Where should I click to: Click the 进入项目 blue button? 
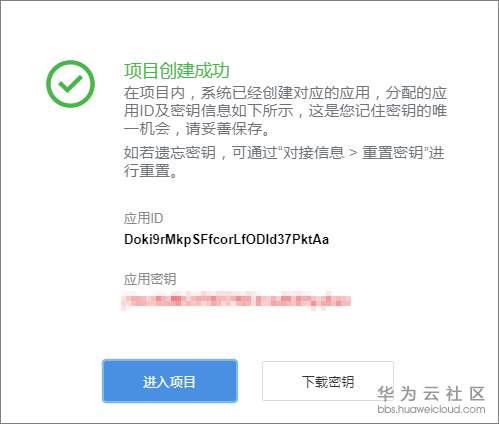pos(170,381)
